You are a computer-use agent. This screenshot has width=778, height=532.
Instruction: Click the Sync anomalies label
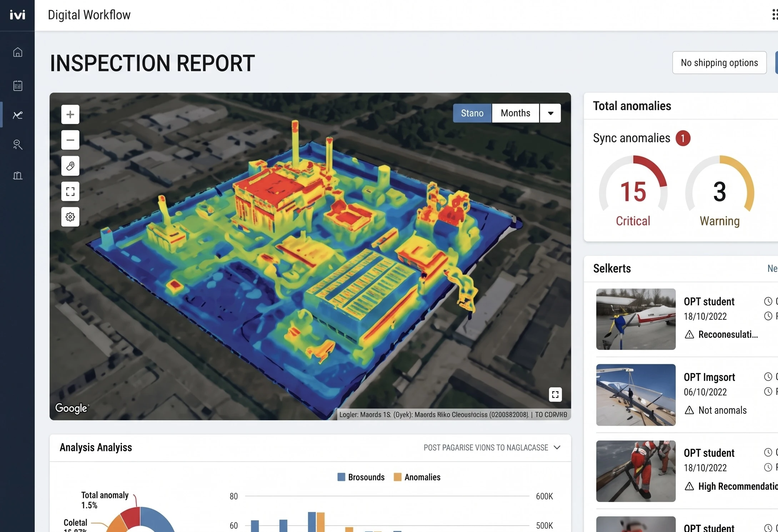tap(632, 138)
